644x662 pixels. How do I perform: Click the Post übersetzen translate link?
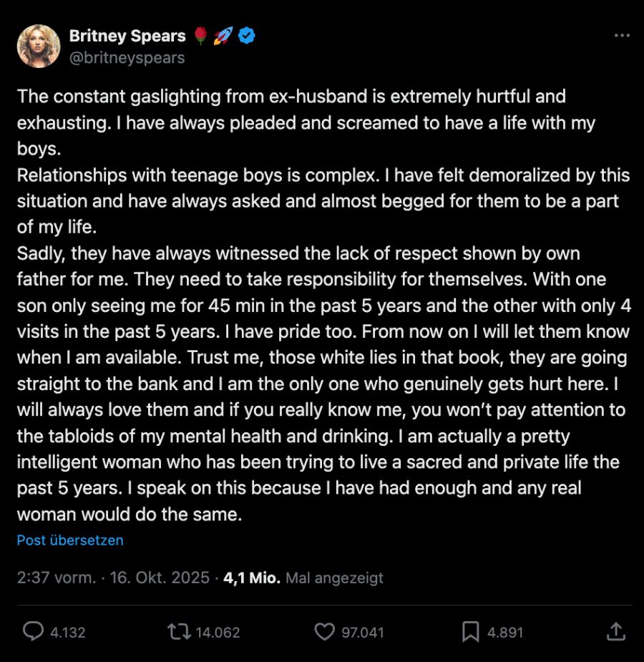(70, 540)
